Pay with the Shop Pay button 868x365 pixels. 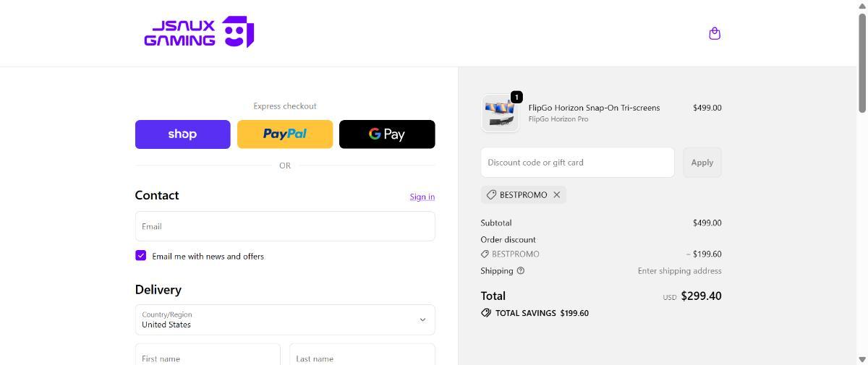tap(182, 134)
